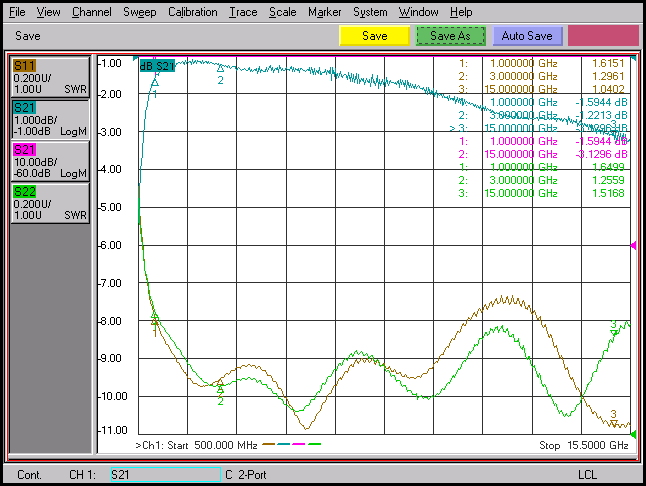Click magenta marker 2 readout -3.1296 dB
This screenshot has height=486, width=646.
pos(601,154)
